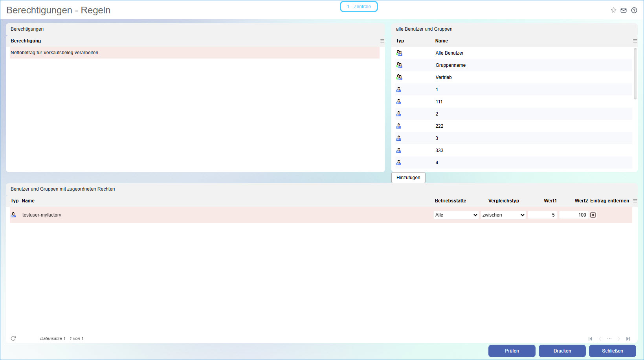Click user icon next to name 2

coord(399,114)
